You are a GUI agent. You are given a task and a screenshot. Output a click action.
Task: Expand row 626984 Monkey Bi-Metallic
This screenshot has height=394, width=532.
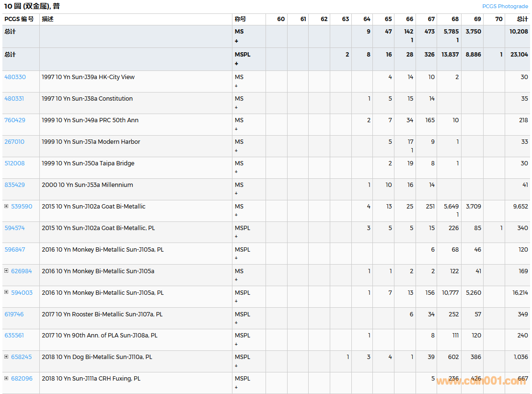(x=6, y=271)
